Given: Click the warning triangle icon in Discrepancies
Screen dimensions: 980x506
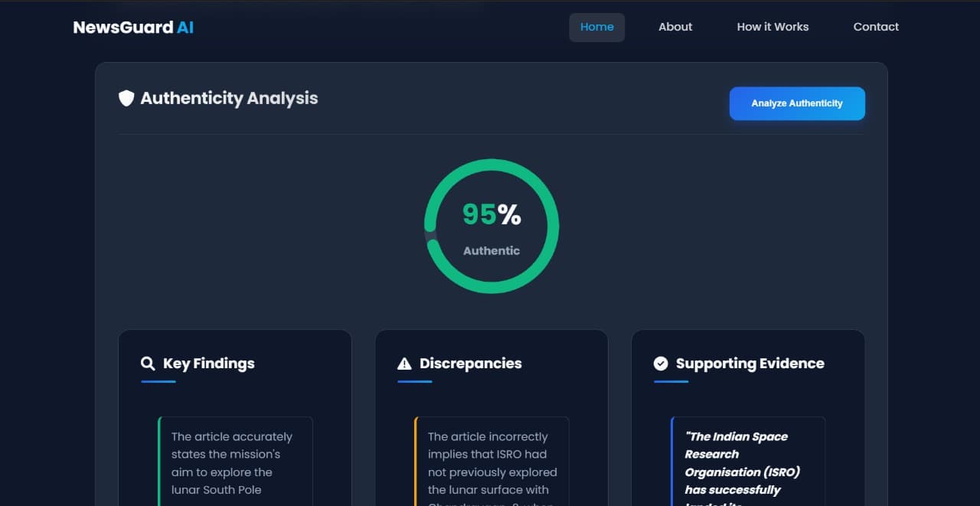Looking at the screenshot, I should pos(404,364).
